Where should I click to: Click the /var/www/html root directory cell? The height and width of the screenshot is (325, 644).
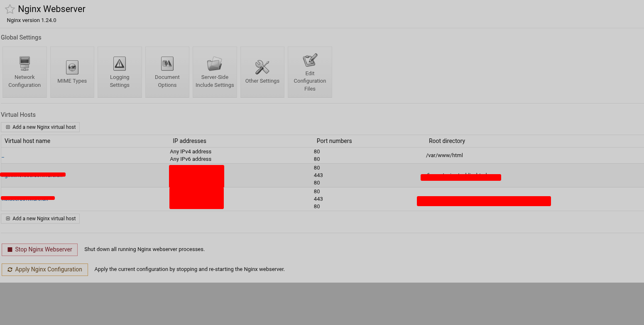(x=444, y=155)
